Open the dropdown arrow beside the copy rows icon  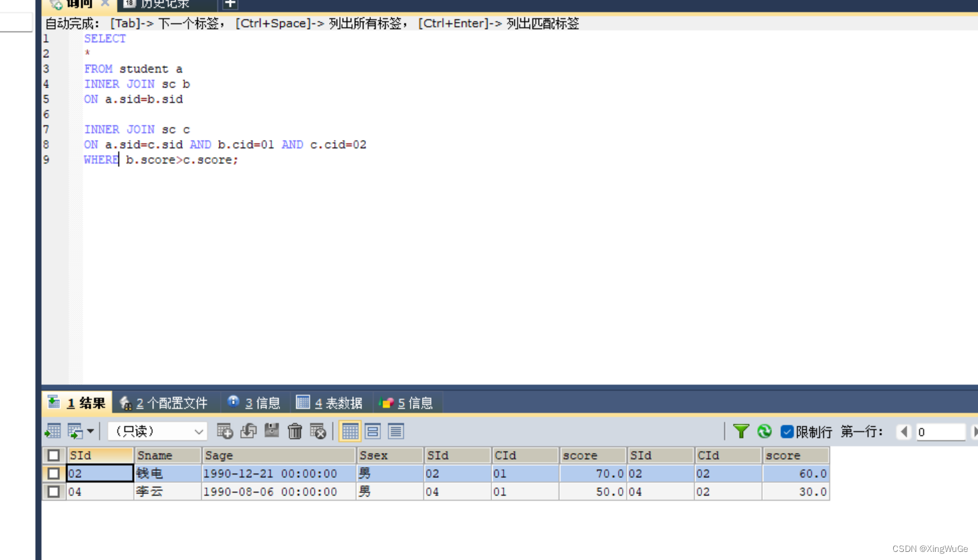90,431
